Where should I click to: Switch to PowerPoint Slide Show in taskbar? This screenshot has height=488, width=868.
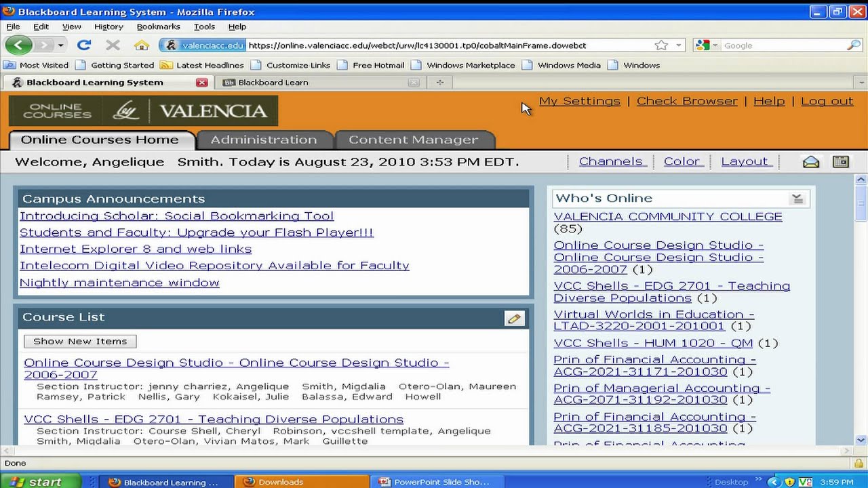[x=439, y=481]
